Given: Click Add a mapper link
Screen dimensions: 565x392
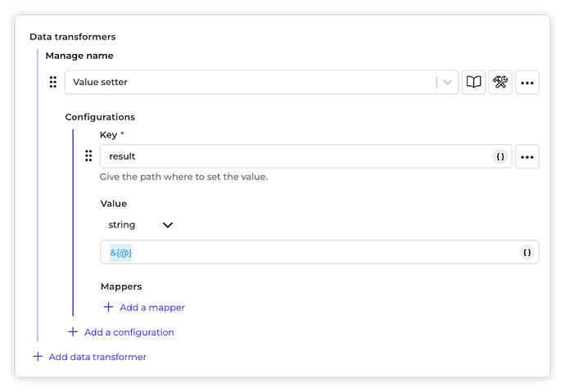Looking at the screenshot, I should (x=152, y=308).
